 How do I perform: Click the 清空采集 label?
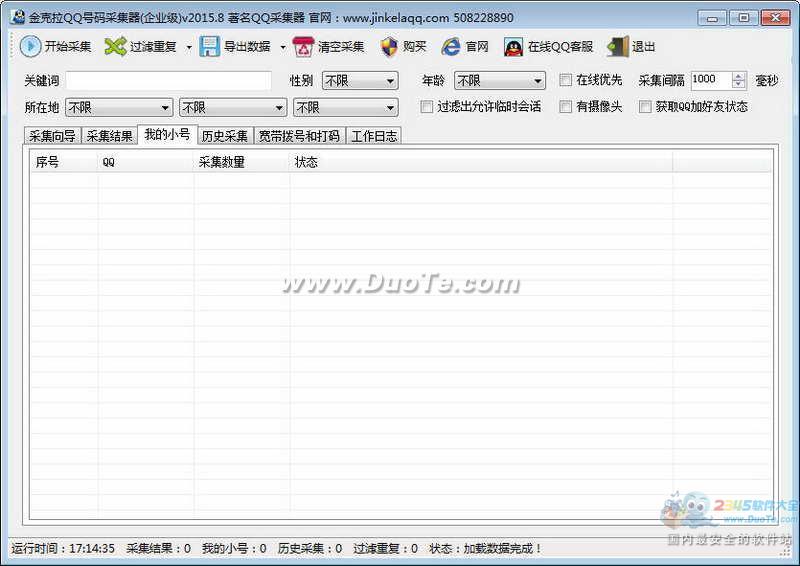[341, 47]
